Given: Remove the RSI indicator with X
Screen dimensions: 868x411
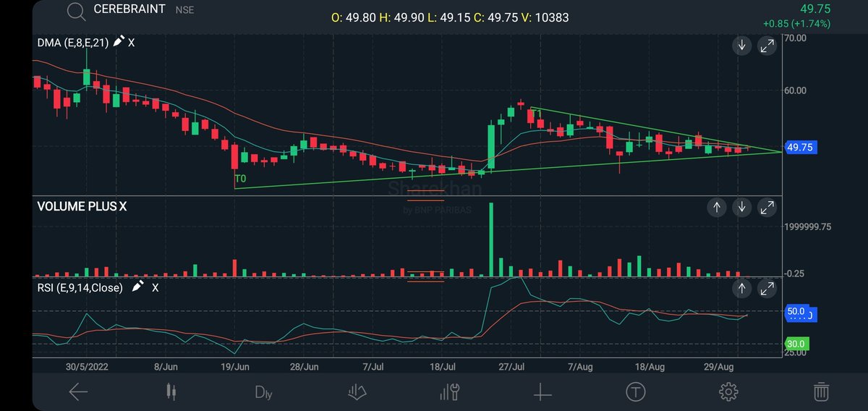Looking at the screenshot, I should 155,287.
